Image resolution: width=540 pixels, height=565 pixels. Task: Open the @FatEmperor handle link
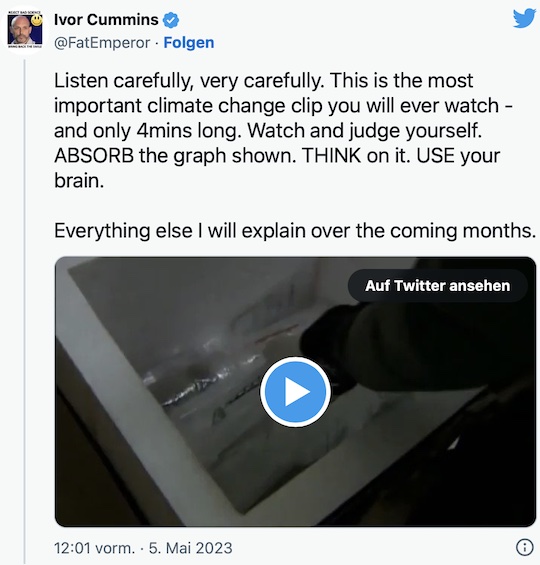[102, 43]
